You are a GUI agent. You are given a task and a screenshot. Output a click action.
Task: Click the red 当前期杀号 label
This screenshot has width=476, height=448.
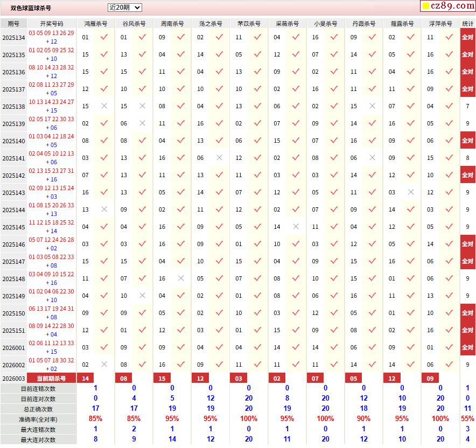tap(52, 379)
